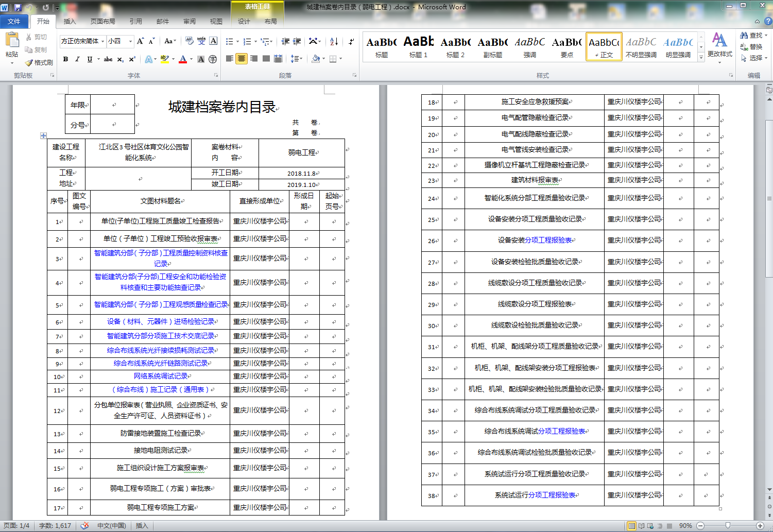This screenshot has width=773, height=532.
Task: Switch to the 插入 tab
Action: pyautogui.click(x=70, y=21)
